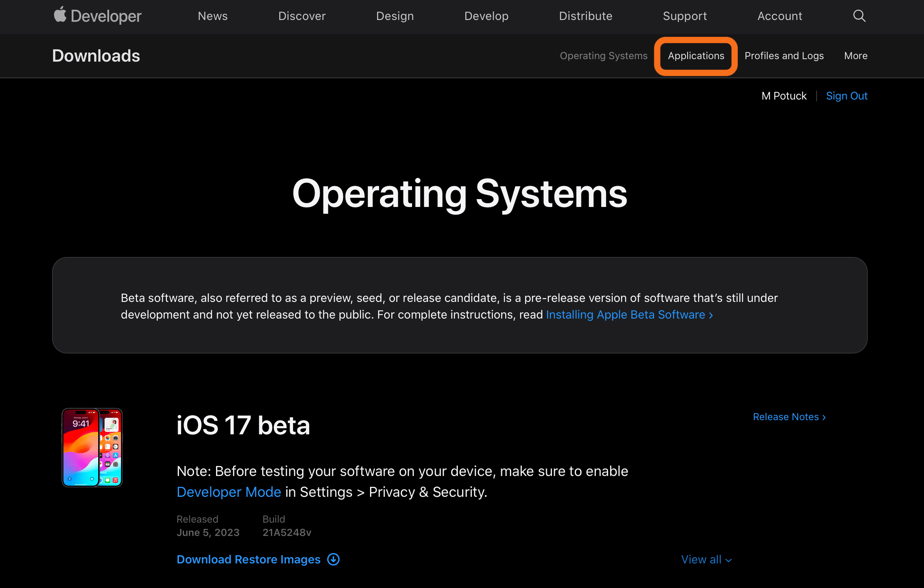Click the More tab in Downloads
The width and height of the screenshot is (924, 588).
pos(855,56)
